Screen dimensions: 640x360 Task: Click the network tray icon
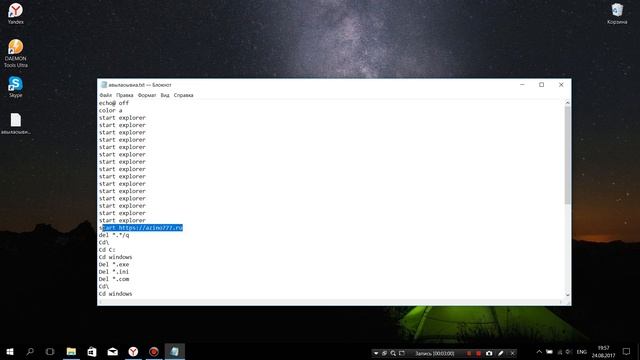560,352
